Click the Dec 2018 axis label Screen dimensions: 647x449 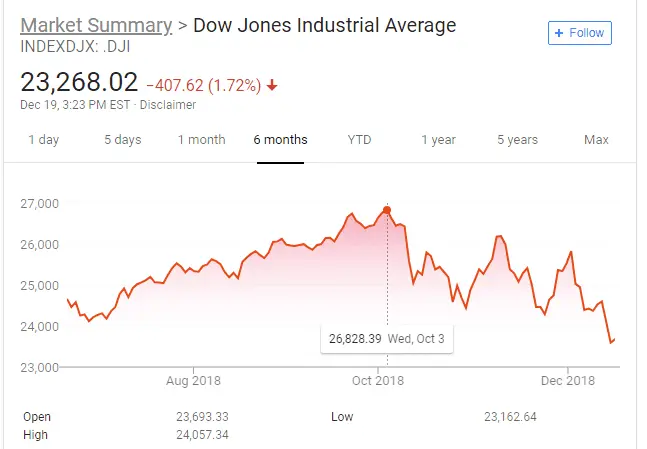(567, 380)
